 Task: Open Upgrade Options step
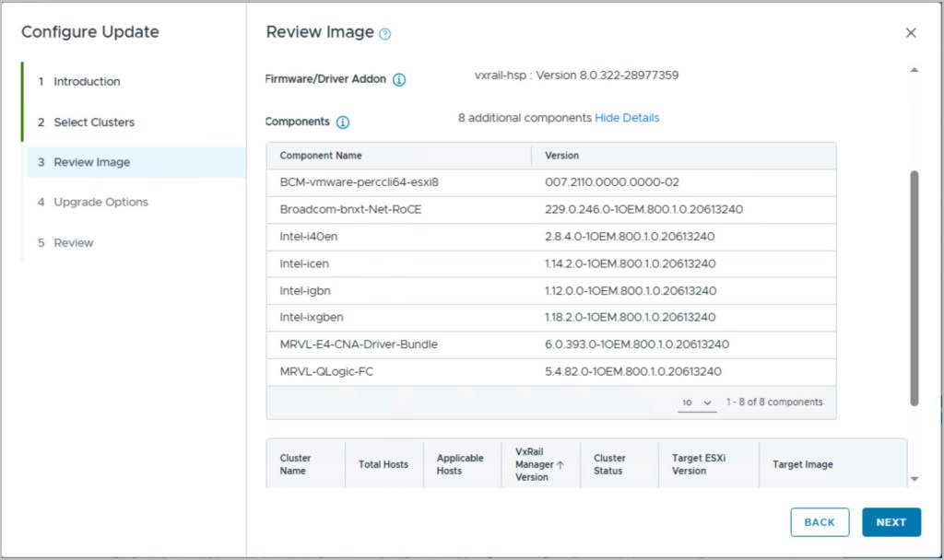tap(100, 203)
